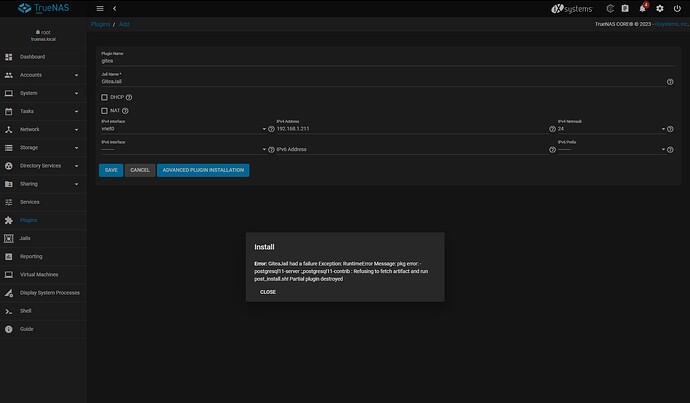Open the IPv6 Prefix dropdown

pyautogui.click(x=612, y=149)
